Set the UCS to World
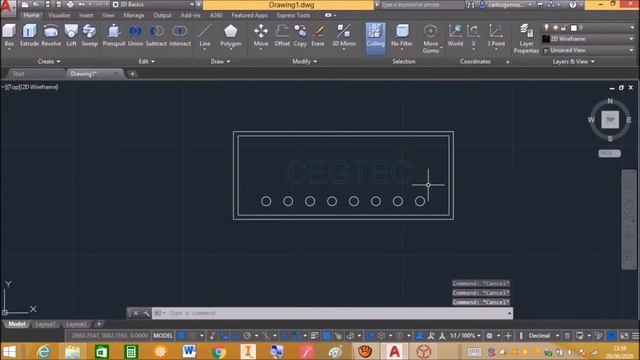This screenshot has width=640, height=360. pos(455,35)
